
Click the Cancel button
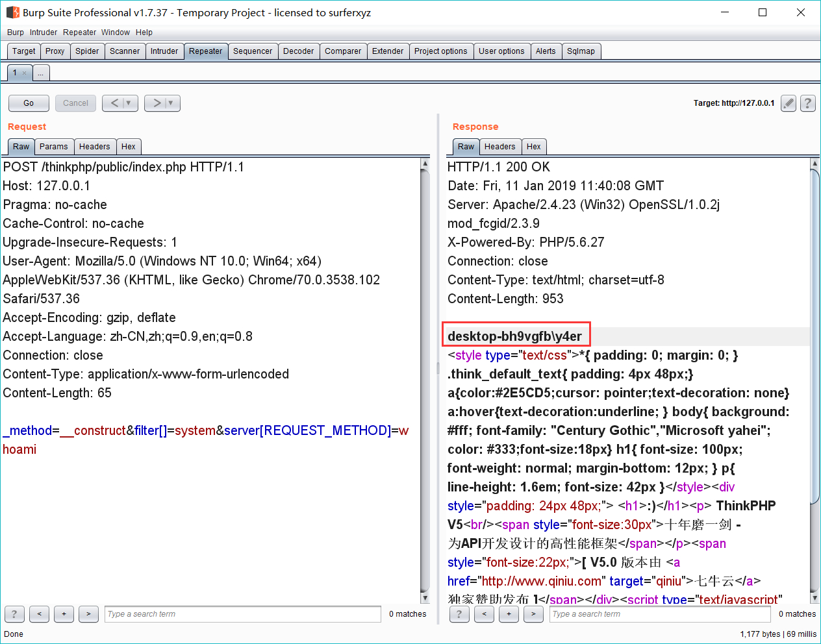click(75, 103)
